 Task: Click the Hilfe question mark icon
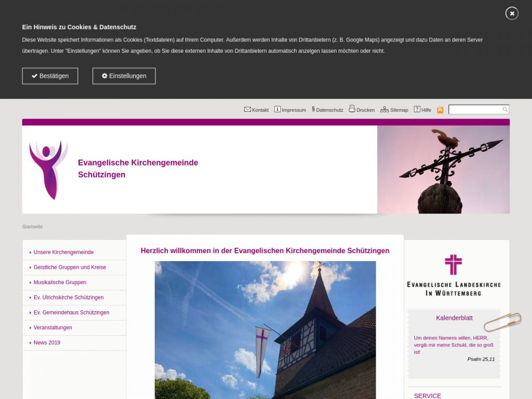(x=417, y=109)
